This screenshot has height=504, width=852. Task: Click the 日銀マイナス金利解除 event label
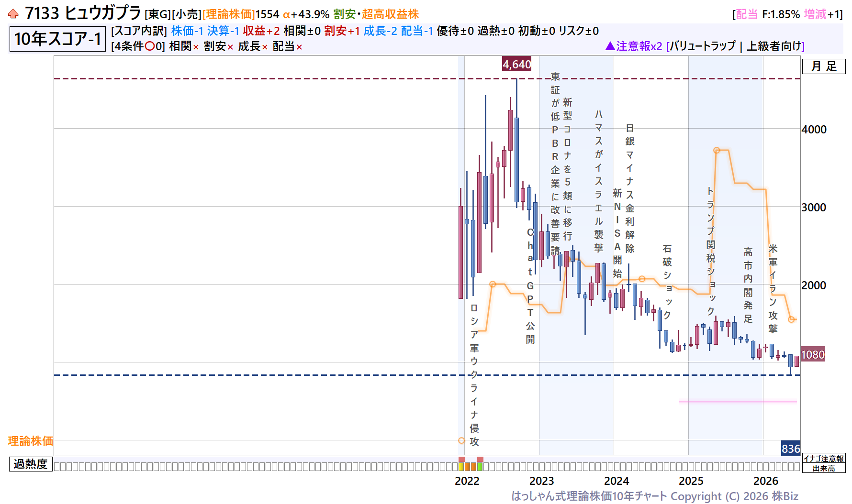(630, 188)
